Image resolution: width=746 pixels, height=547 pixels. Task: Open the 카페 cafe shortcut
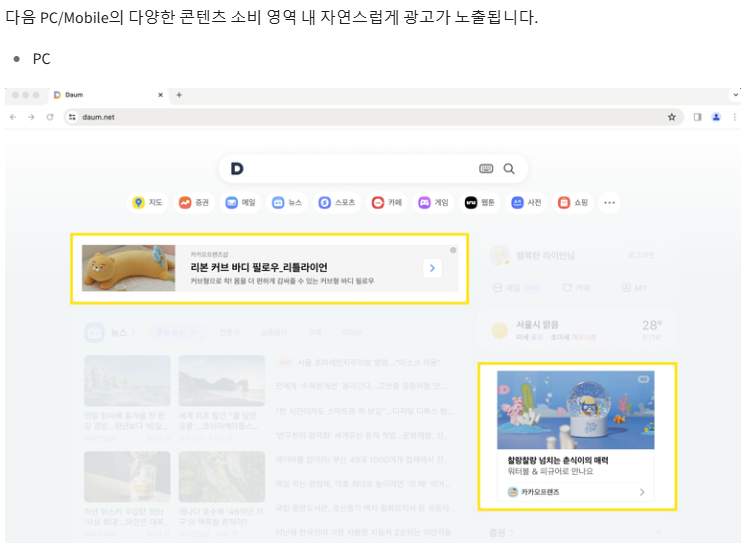387,203
